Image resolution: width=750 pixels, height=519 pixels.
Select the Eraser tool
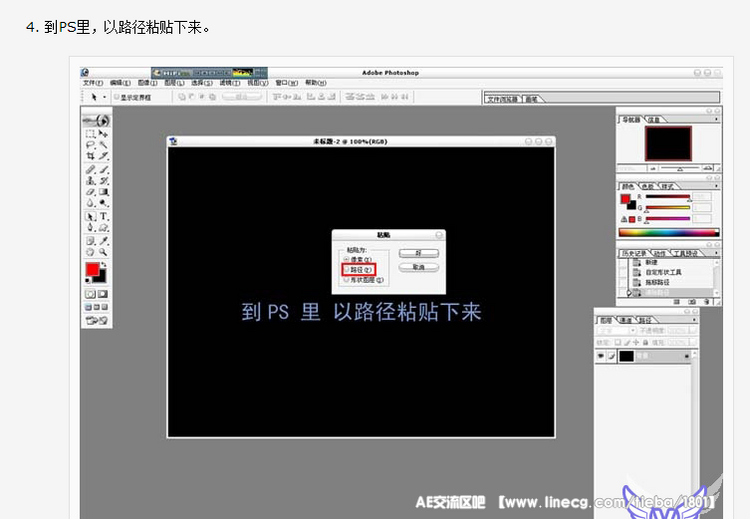click(x=90, y=192)
